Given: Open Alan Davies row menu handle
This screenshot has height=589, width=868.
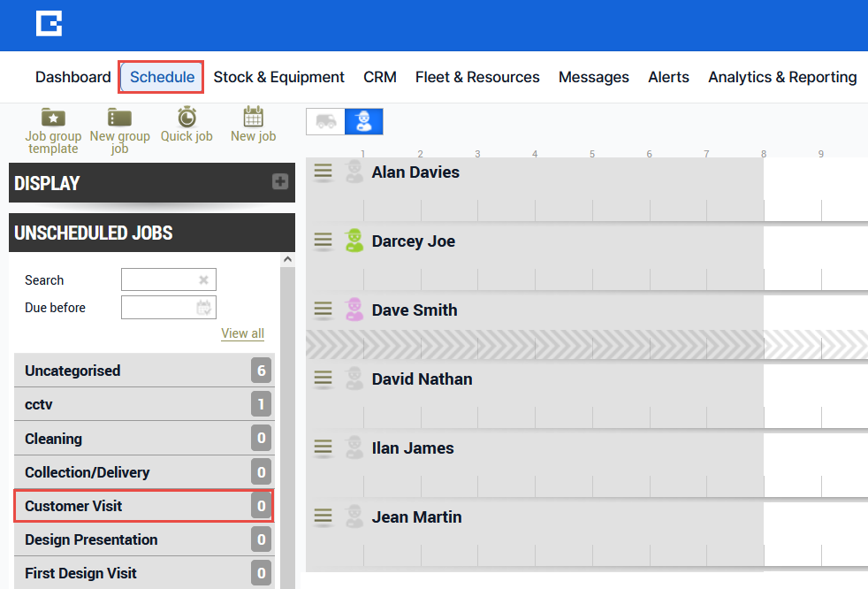Looking at the screenshot, I should point(324,172).
